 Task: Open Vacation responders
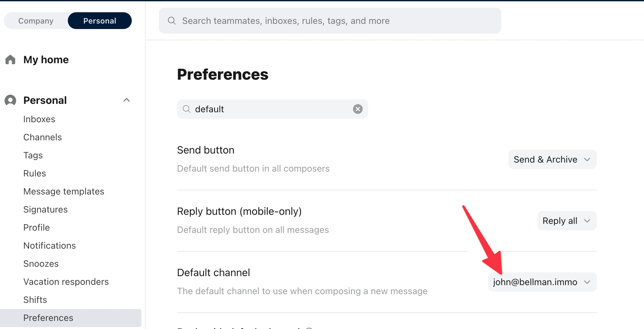click(66, 282)
